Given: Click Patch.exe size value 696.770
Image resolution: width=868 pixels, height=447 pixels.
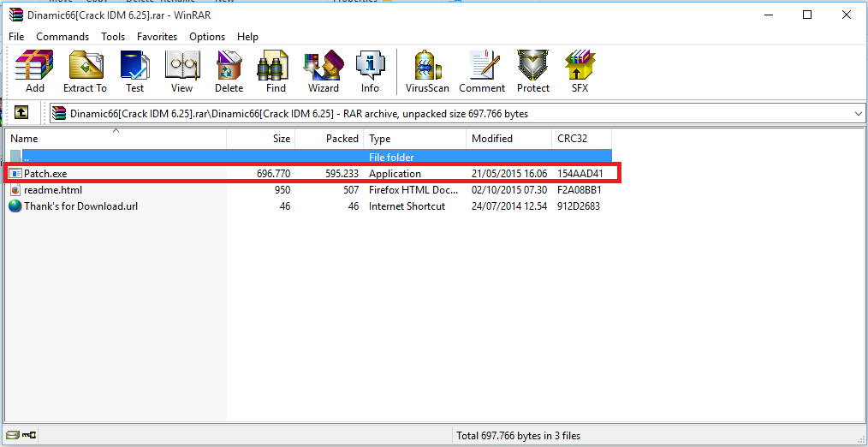Looking at the screenshot, I should [x=273, y=174].
